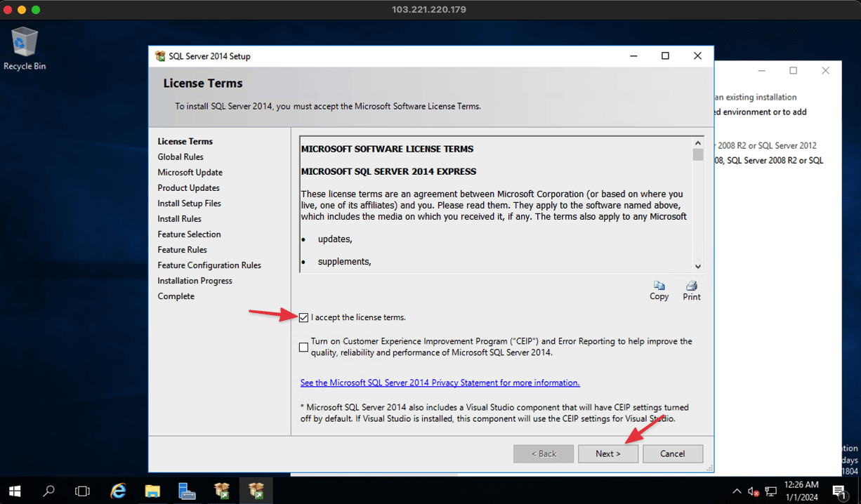861x504 pixels.
Task: Enable the CEIP and Error Reporting checkbox
Action: click(303, 347)
